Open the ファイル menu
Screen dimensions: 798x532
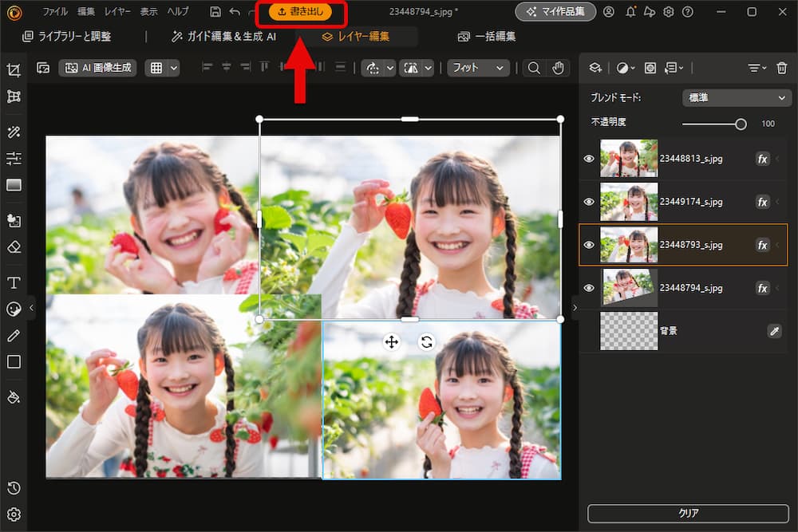coord(56,12)
